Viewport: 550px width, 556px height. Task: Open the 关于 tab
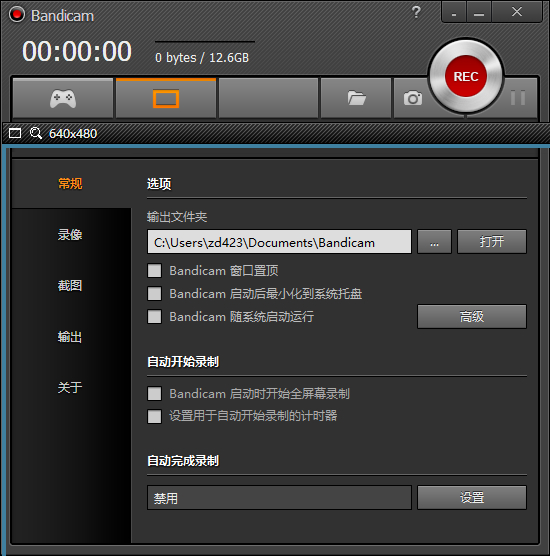point(70,387)
